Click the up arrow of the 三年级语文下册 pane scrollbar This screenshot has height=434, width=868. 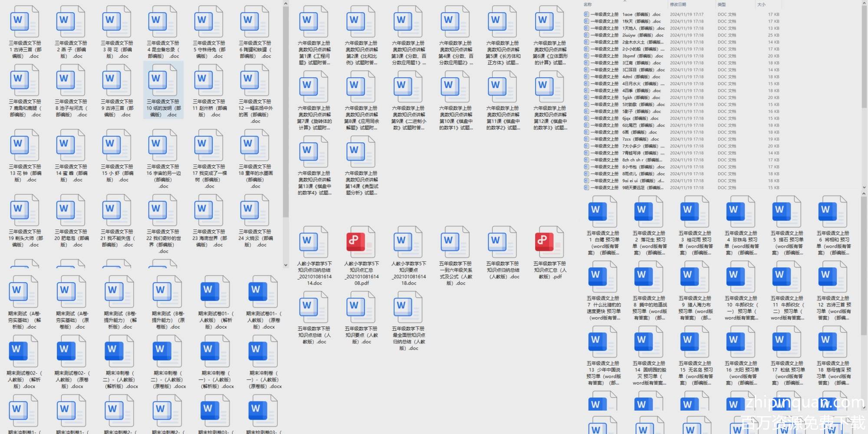[286, 4]
